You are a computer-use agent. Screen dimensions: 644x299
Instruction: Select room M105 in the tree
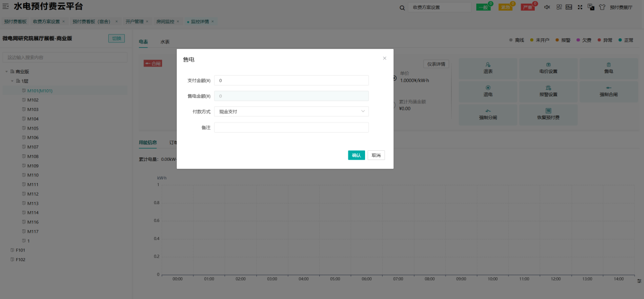click(x=33, y=128)
